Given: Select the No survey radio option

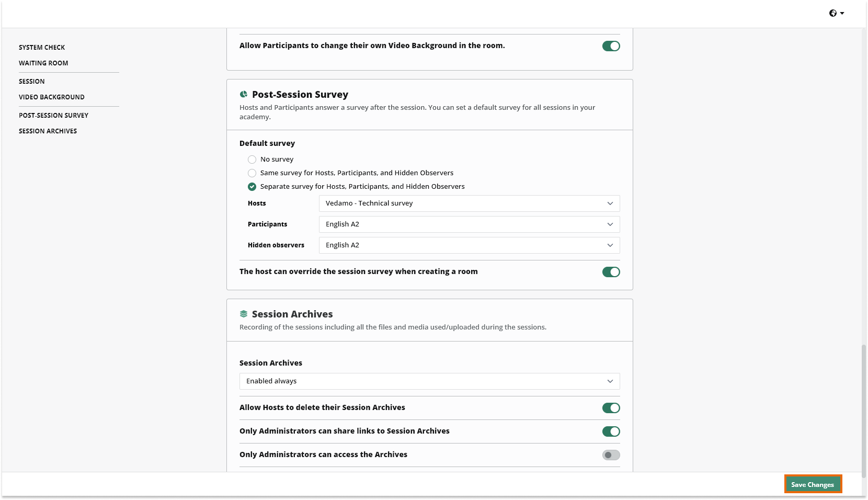Looking at the screenshot, I should pyautogui.click(x=252, y=160).
